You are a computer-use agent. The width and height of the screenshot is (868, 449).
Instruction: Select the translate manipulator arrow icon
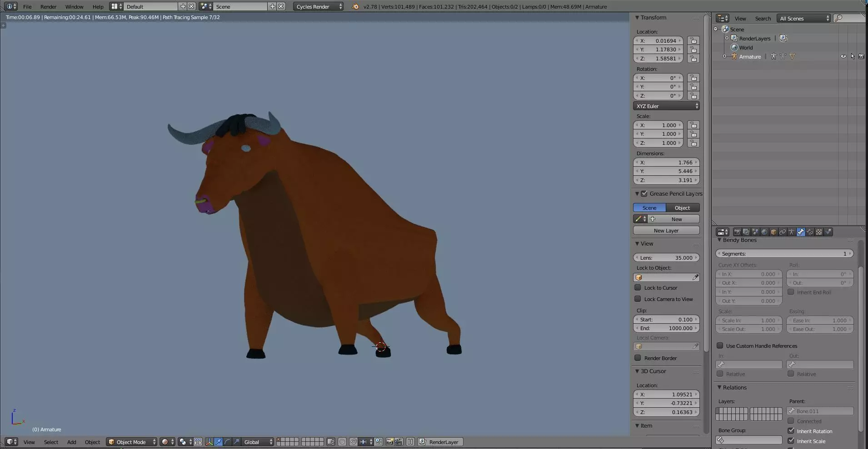click(x=218, y=442)
